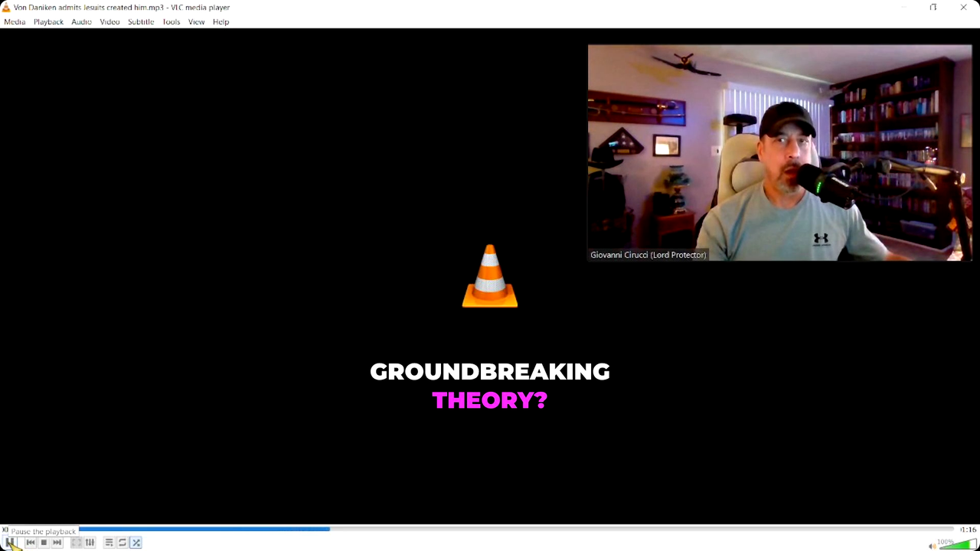The width and height of the screenshot is (980, 551).
Task: Open the Playback menu
Action: (48, 22)
